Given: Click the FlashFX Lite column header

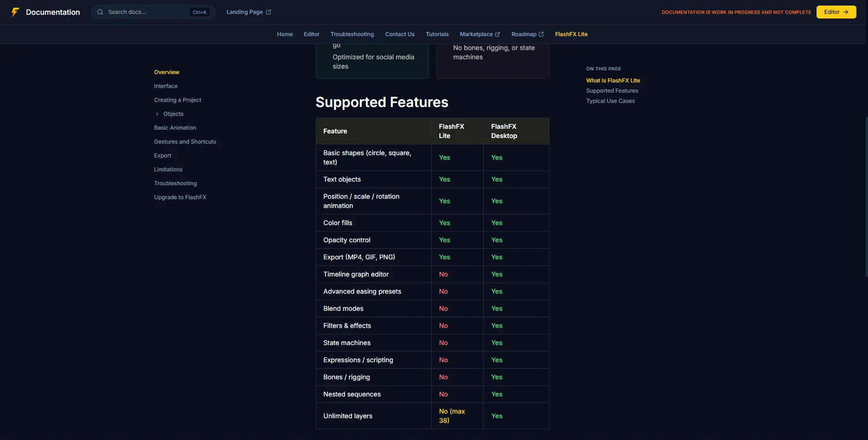Looking at the screenshot, I should [x=458, y=131].
